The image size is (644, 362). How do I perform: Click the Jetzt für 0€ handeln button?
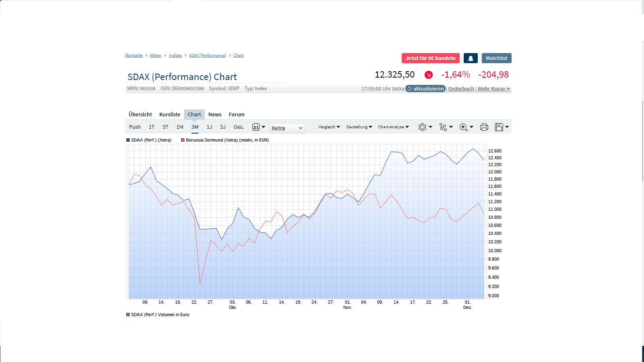431,58
